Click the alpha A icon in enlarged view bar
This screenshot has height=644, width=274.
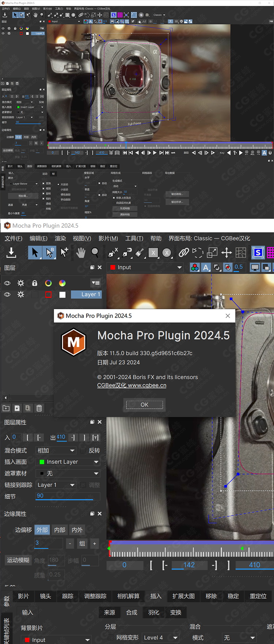pos(206,268)
